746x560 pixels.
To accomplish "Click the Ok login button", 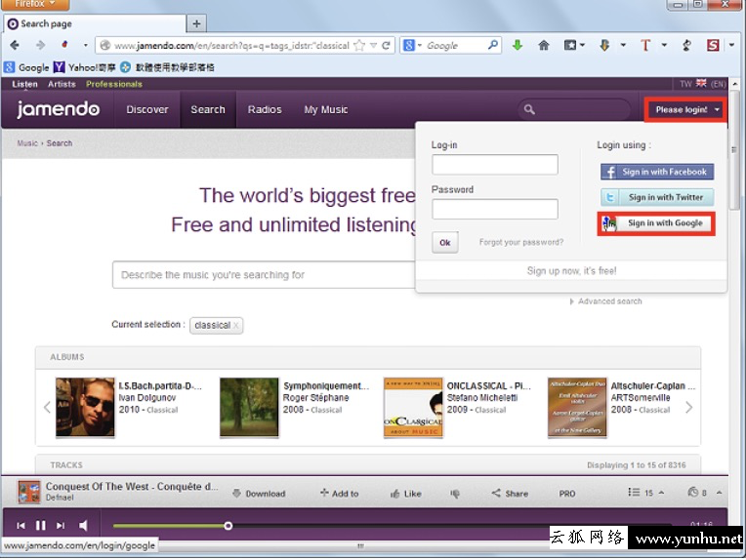I will (x=445, y=243).
